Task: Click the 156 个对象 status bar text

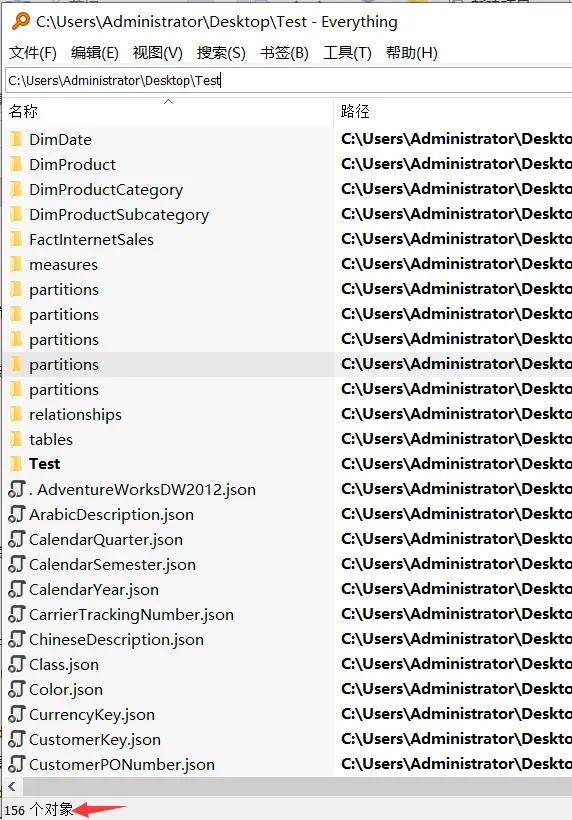Action: [39, 810]
